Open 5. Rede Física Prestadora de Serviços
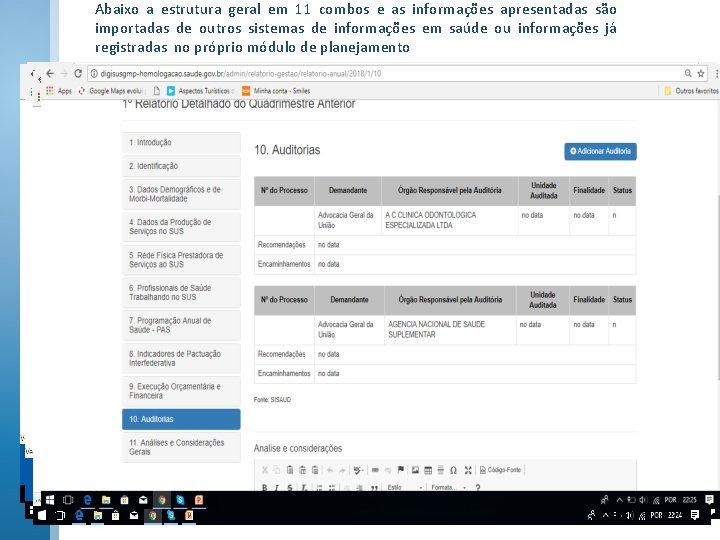 point(181,259)
